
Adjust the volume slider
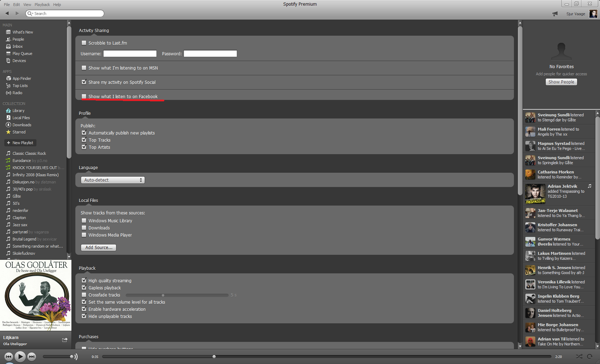(x=58, y=357)
